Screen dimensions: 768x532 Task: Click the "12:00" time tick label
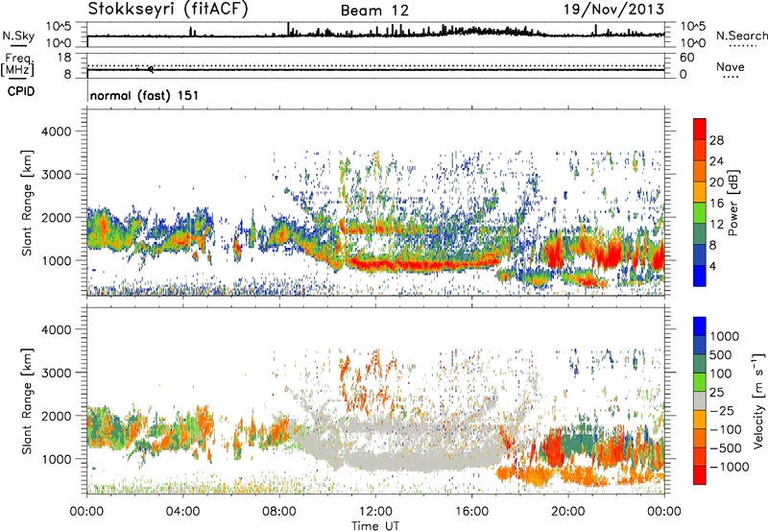pos(375,512)
